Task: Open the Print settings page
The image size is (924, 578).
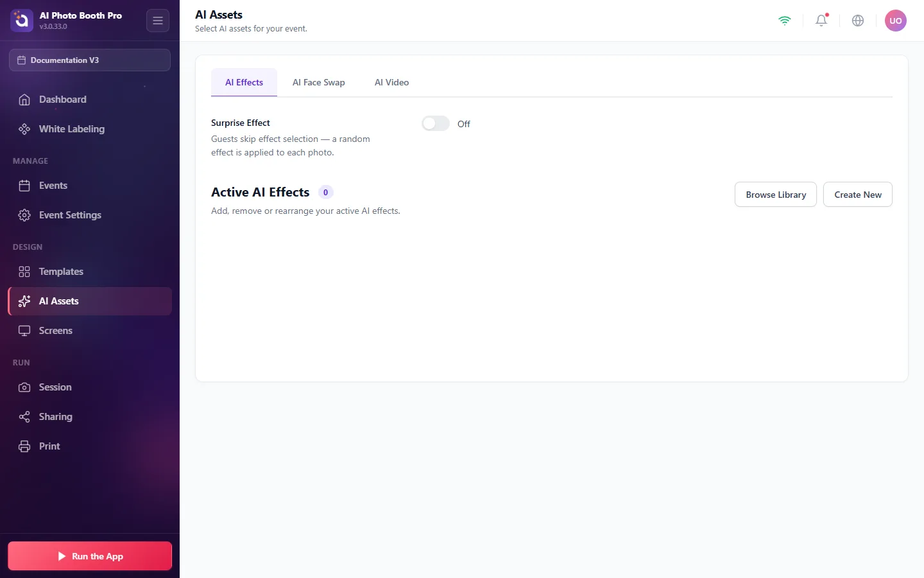Action: [x=90, y=446]
